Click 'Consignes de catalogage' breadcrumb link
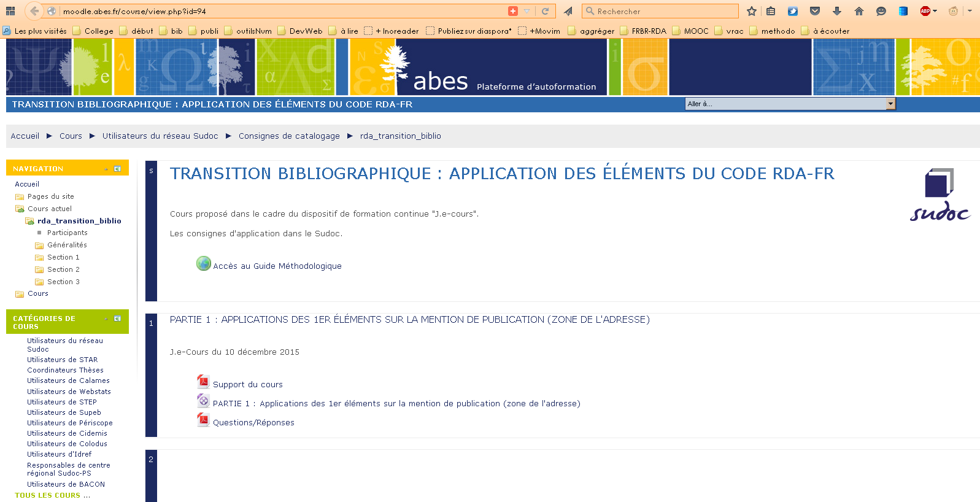The image size is (980, 502). click(289, 136)
